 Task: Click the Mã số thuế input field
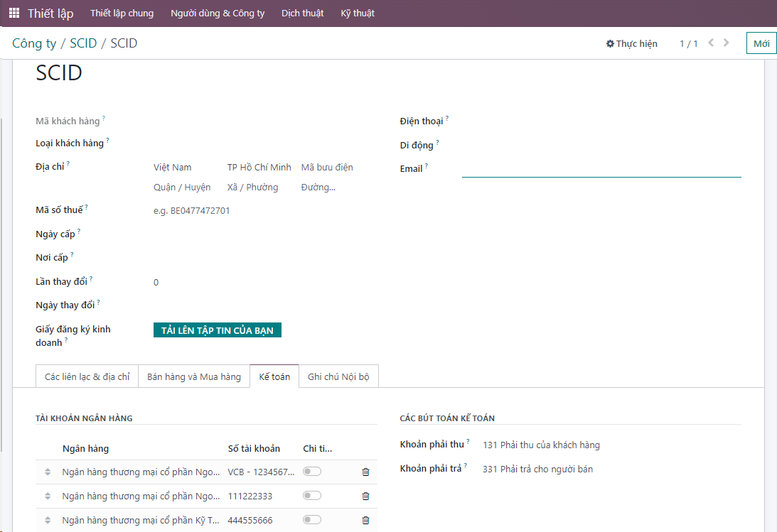tap(264, 211)
